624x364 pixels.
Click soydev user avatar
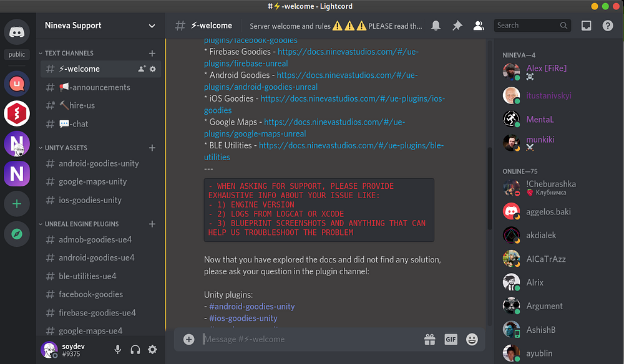tap(49, 350)
